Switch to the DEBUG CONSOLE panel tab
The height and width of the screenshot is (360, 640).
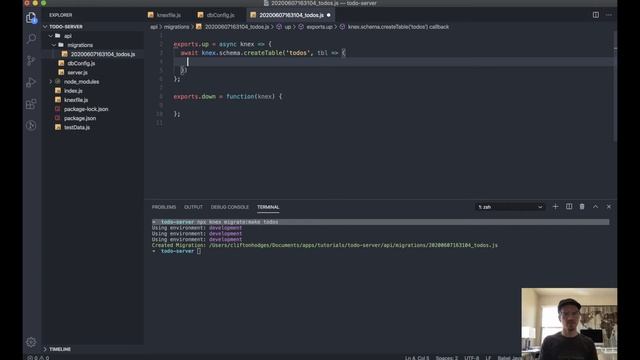229,207
